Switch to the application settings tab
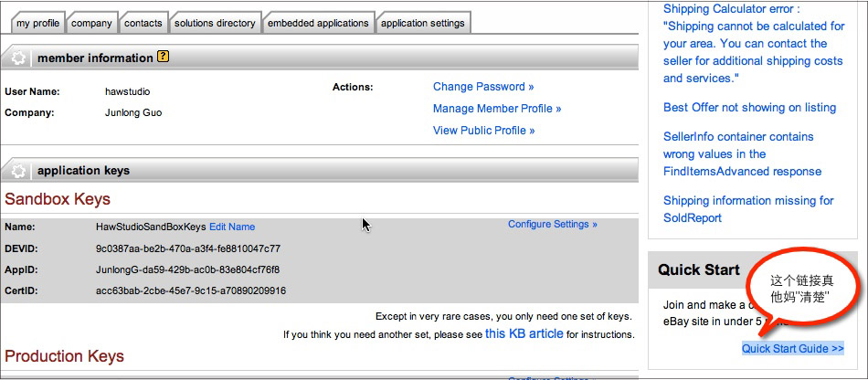868x380 pixels. click(x=423, y=23)
